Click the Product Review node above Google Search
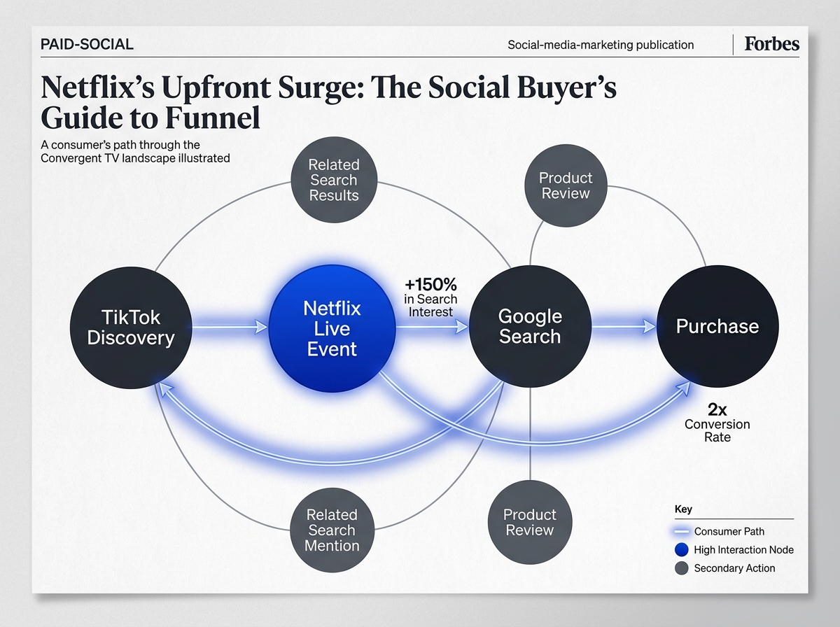The width and height of the screenshot is (840, 627). click(x=565, y=185)
